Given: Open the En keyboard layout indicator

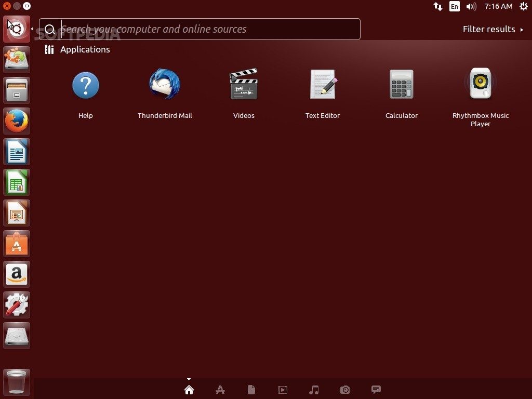Looking at the screenshot, I should point(454,6).
